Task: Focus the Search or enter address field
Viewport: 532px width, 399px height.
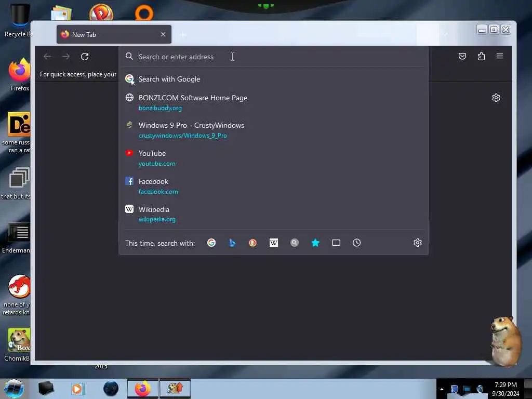Action: pyautogui.click(x=273, y=57)
